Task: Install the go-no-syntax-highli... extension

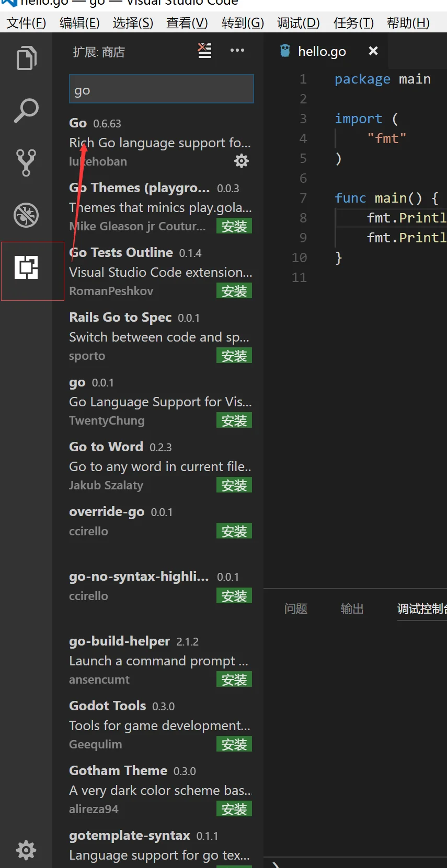Action: pyautogui.click(x=234, y=596)
